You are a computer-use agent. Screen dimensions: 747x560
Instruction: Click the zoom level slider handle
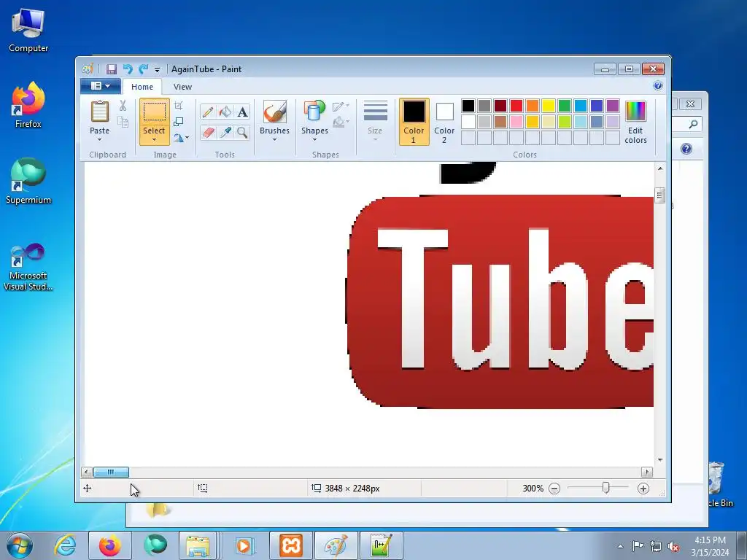click(x=605, y=488)
